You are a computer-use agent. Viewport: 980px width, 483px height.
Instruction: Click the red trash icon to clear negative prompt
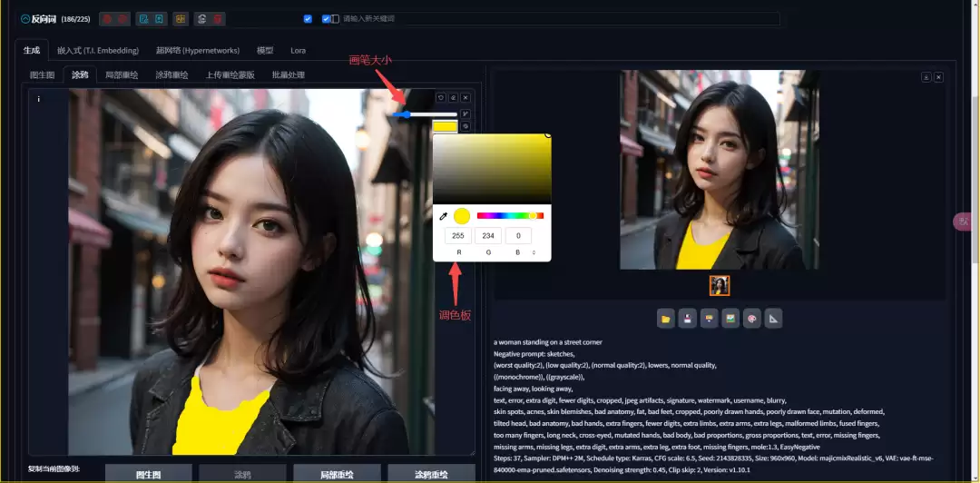(x=217, y=19)
